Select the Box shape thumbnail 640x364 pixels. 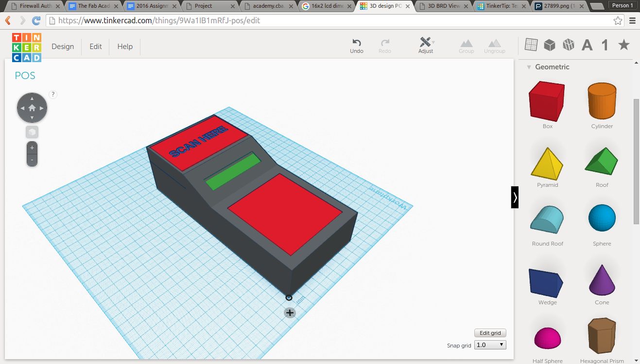coord(546,102)
